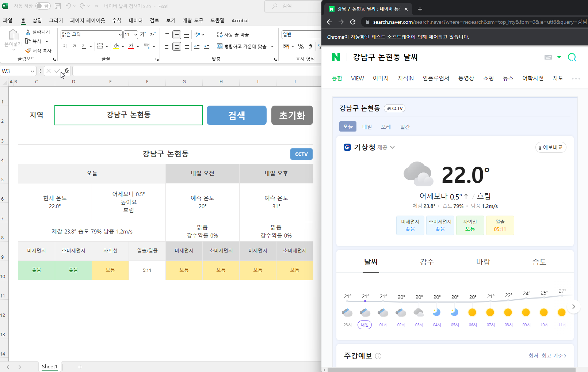This screenshot has width=588, height=372.
Task: Apply the red font color 가
Action: 131,46
